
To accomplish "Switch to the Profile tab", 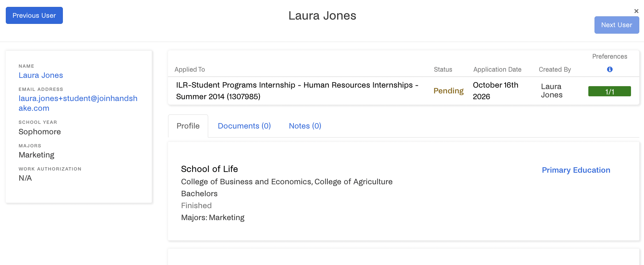I will 188,126.
